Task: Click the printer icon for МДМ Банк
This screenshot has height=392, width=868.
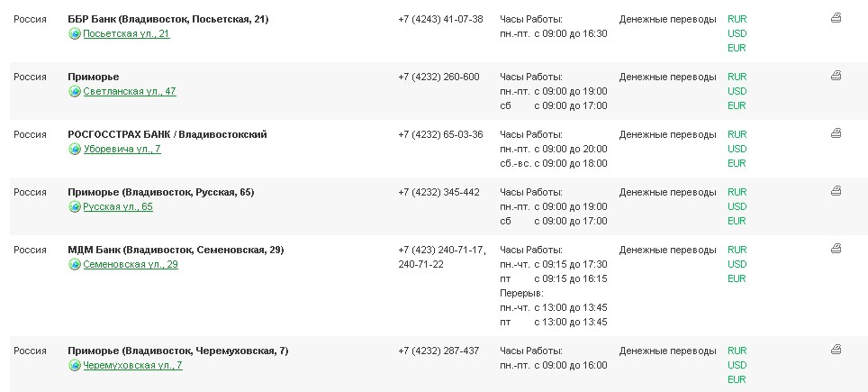Action: pos(836,249)
